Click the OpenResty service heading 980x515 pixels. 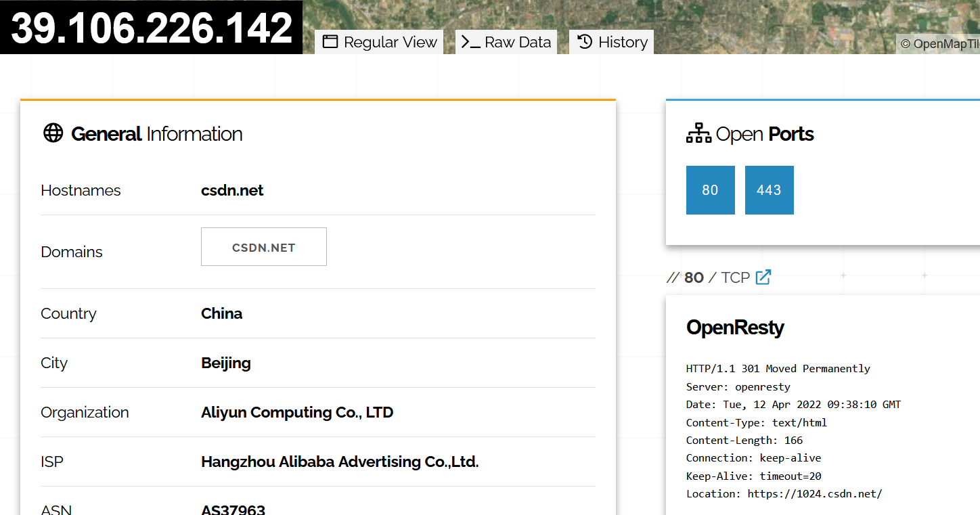[735, 328]
